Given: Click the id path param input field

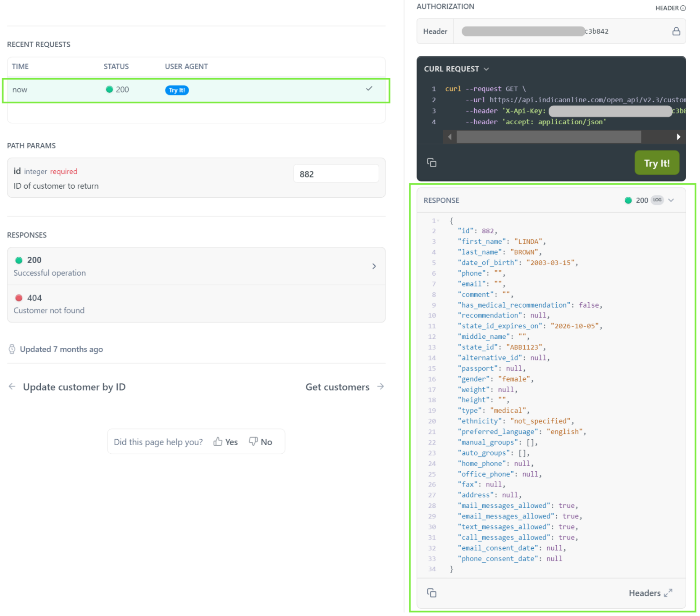Looking at the screenshot, I should 335,174.
